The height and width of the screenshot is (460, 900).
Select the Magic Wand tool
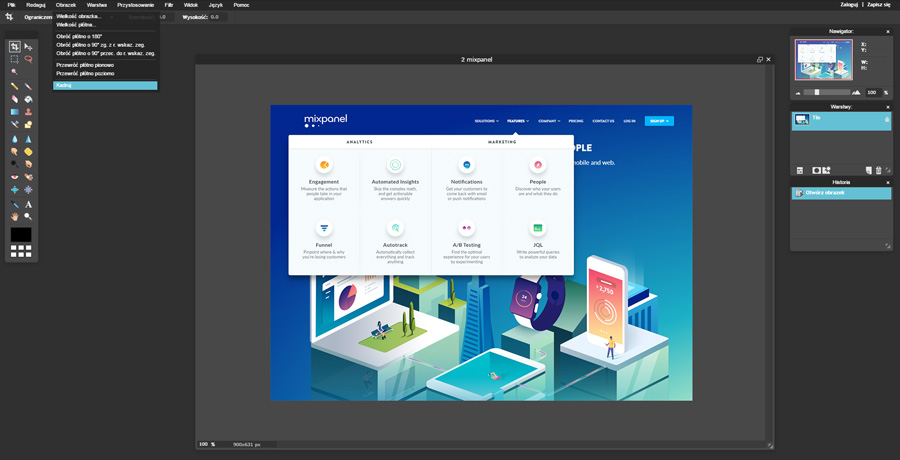point(14,72)
